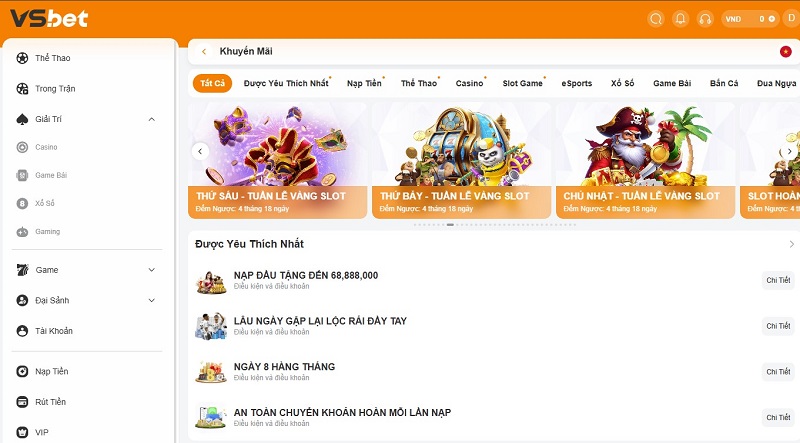The width and height of the screenshot is (800, 443).
Task: Expand the Game section
Action: (x=152, y=269)
